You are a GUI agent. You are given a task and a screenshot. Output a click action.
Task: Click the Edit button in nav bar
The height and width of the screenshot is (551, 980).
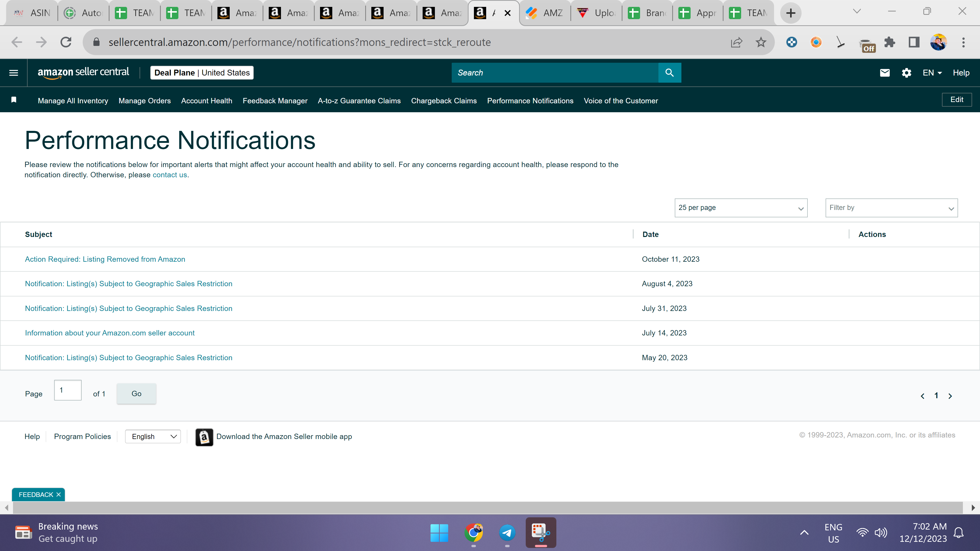coord(957,100)
